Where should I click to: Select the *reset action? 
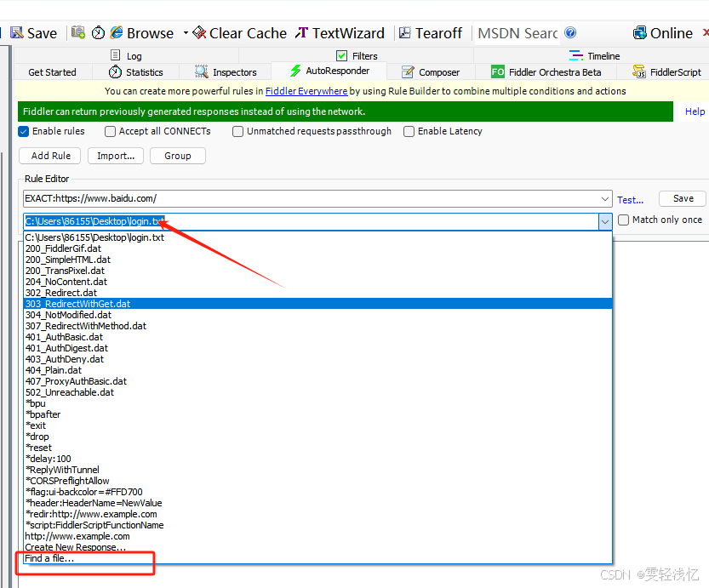(x=317, y=448)
